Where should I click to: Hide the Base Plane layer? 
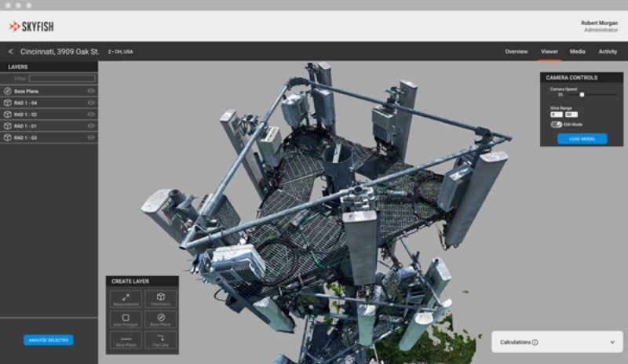coord(91,91)
